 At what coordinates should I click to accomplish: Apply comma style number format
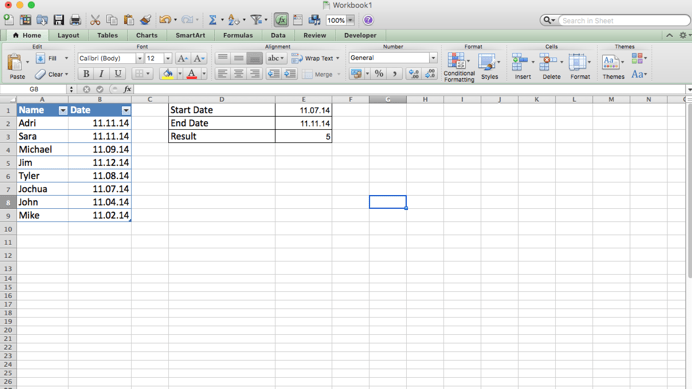coord(395,74)
